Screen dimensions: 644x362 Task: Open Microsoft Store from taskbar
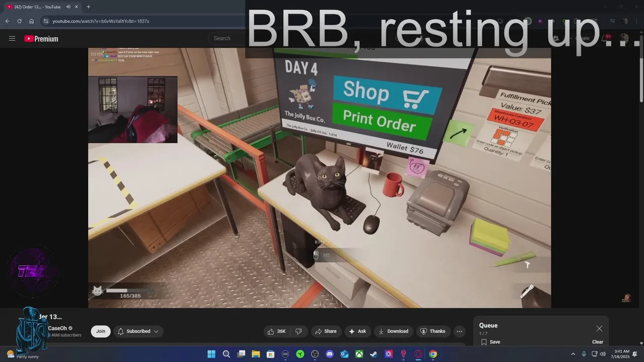(x=271, y=354)
